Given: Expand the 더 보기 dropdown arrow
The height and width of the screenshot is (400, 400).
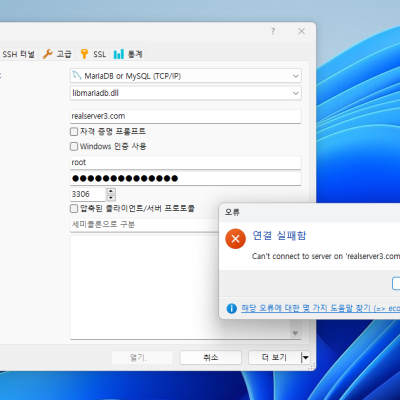Looking at the screenshot, I should (x=305, y=358).
